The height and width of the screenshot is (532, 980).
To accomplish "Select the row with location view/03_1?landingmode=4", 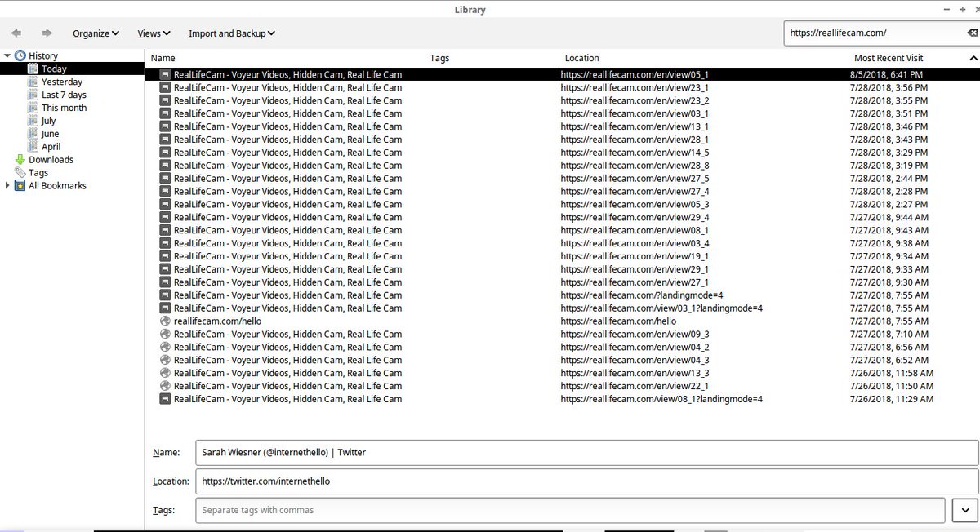I will click(x=562, y=308).
